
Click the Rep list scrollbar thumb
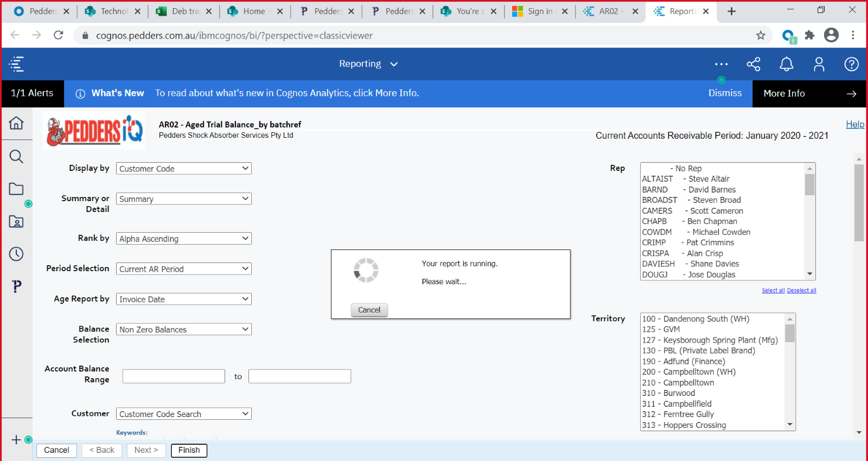coord(809,184)
